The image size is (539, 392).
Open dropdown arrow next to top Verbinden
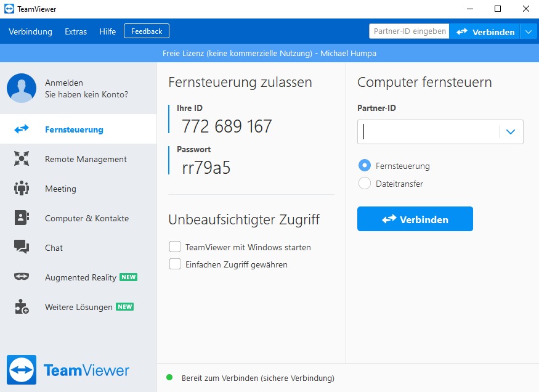529,32
